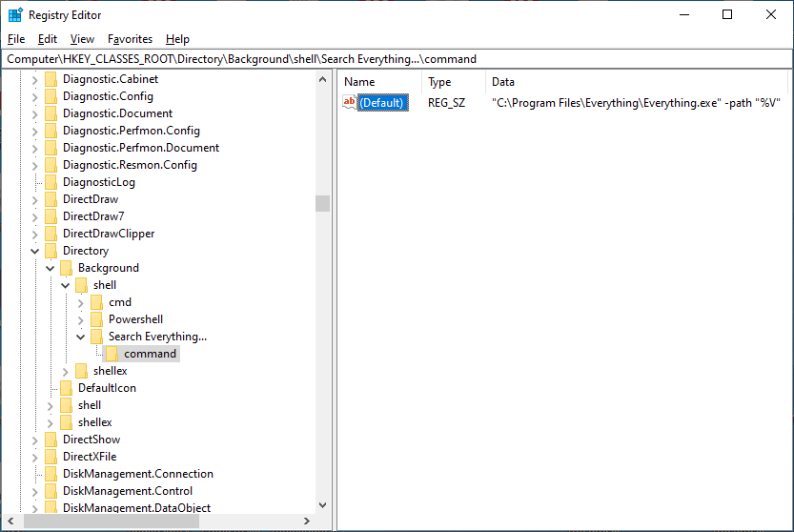Click the tree vertical scrollbar thumb
Screen dimensions: 794x532
(322, 203)
